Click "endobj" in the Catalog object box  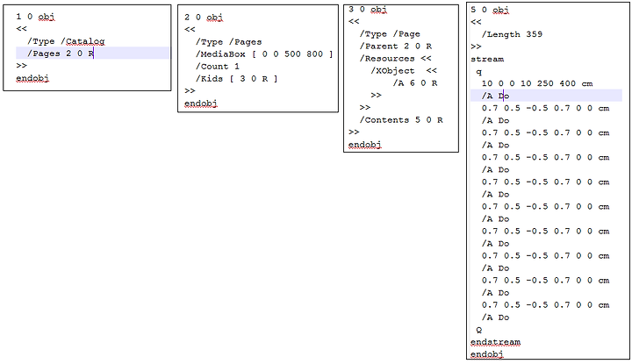tap(32, 78)
